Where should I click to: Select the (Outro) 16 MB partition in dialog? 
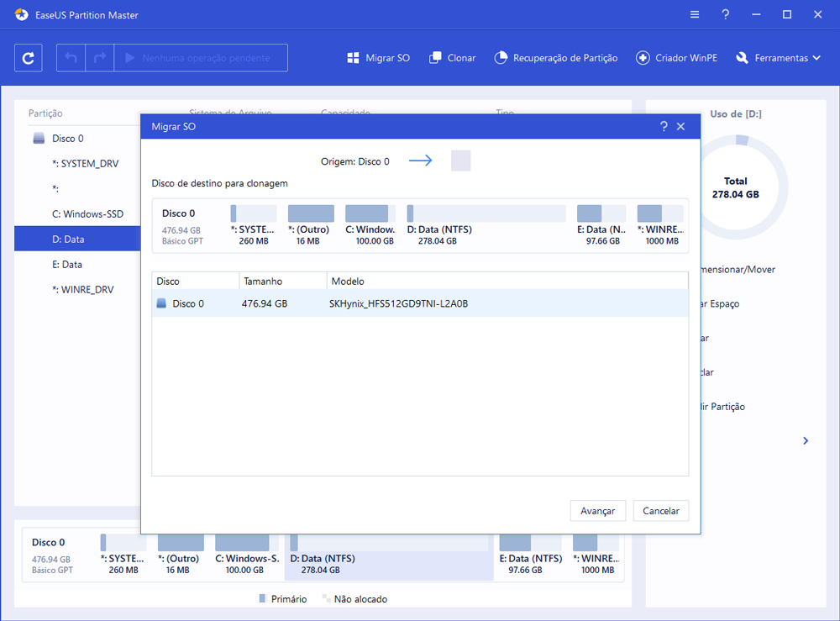point(311,225)
